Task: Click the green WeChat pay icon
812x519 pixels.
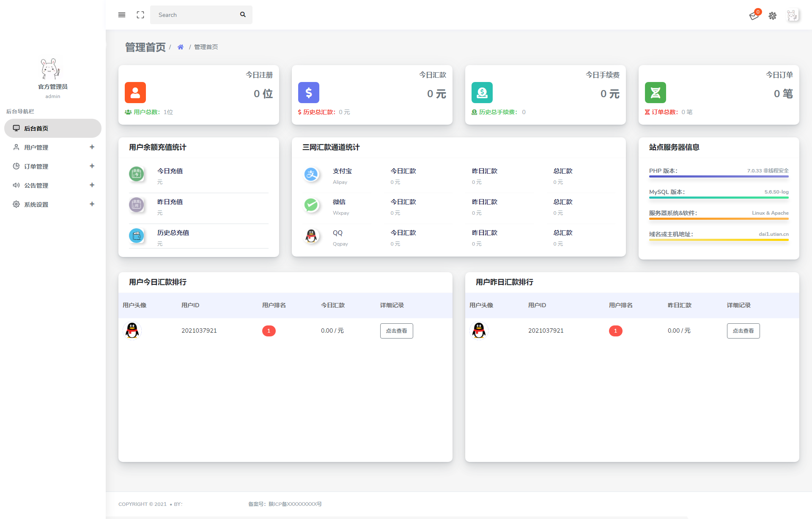Action: tap(311, 205)
